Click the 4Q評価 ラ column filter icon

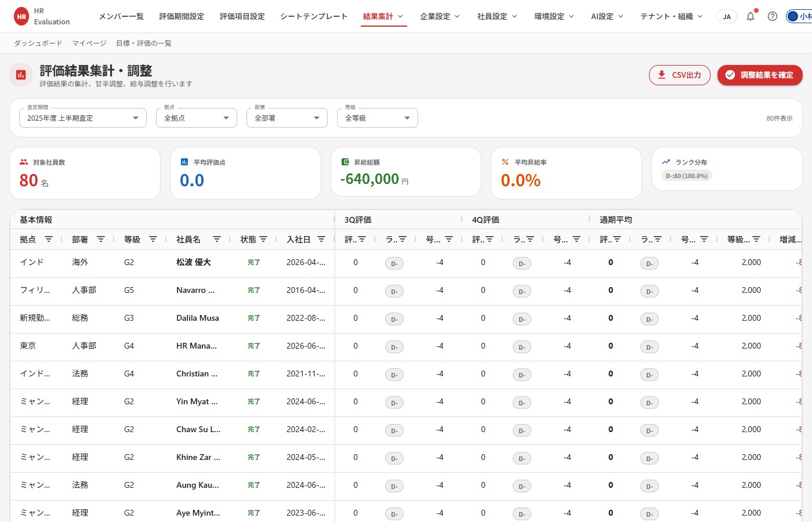click(x=530, y=239)
